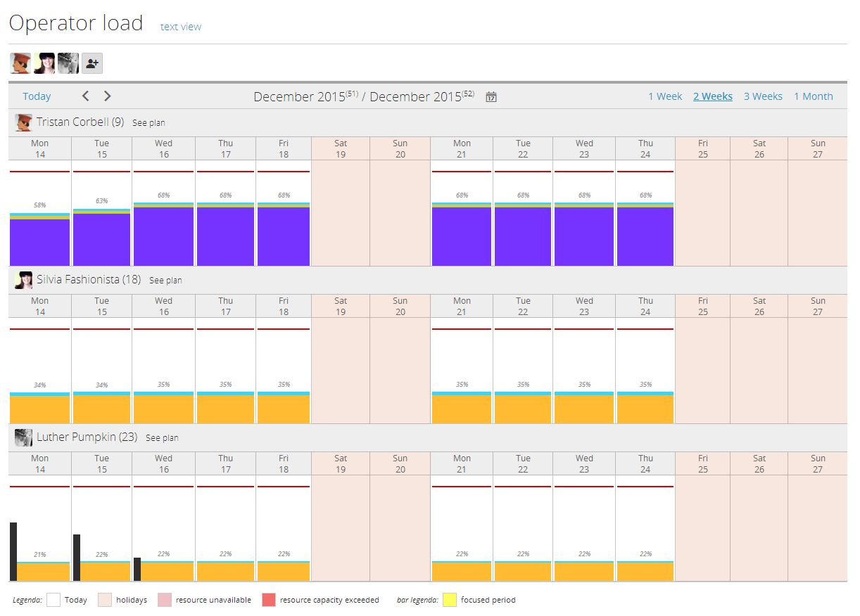Click Tristan Corbell's avatar thumbnail in toolbar
The image size is (860, 616).
19,63
